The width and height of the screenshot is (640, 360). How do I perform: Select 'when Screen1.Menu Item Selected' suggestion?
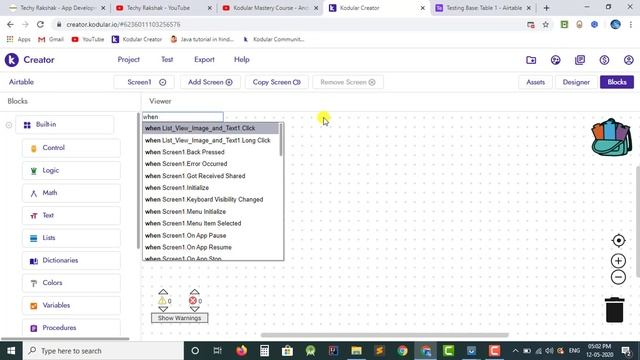(x=211, y=223)
